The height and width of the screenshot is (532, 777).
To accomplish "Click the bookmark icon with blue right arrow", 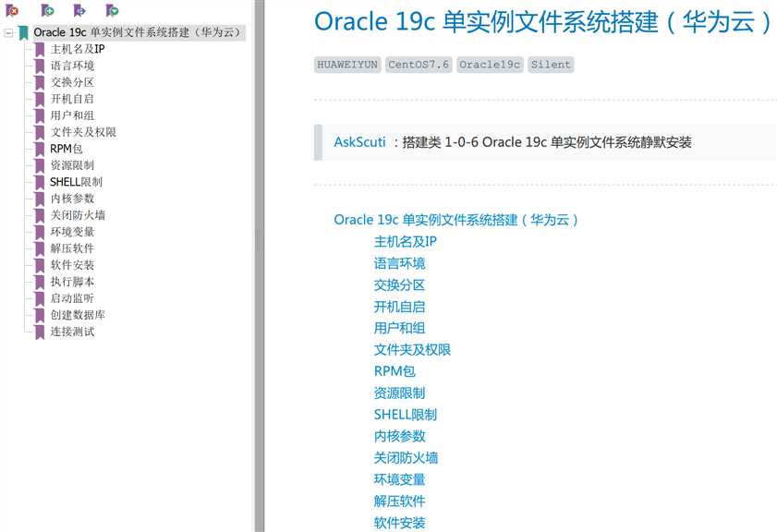I will (79, 10).
